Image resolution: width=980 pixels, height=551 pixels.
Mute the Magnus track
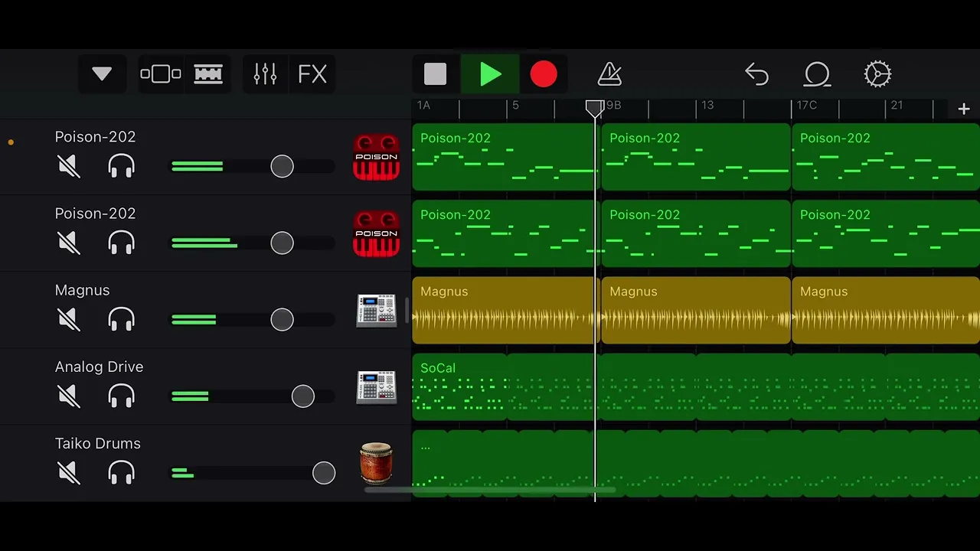69,319
